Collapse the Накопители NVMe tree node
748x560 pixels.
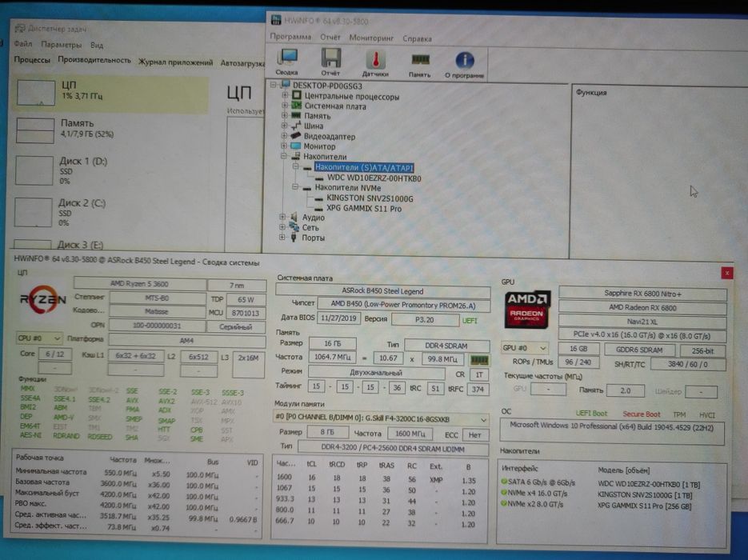295,187
